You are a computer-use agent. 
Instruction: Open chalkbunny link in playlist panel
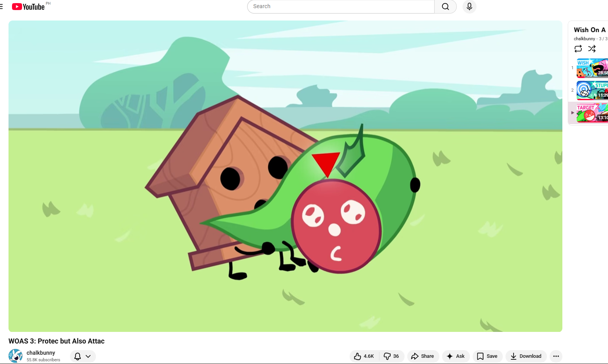coord(584,39)
